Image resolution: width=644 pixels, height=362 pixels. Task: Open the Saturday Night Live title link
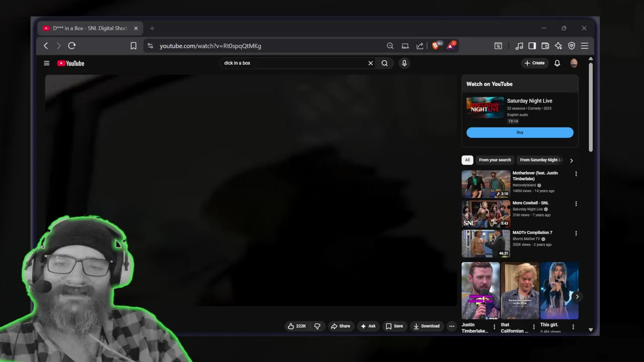point(529,101)
